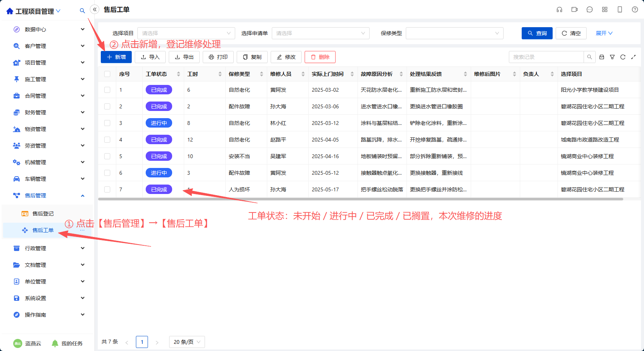The height and width of the screenshot is (351, 644).
Task: Click the save view icon in toolbar
Action: point(602,57)
